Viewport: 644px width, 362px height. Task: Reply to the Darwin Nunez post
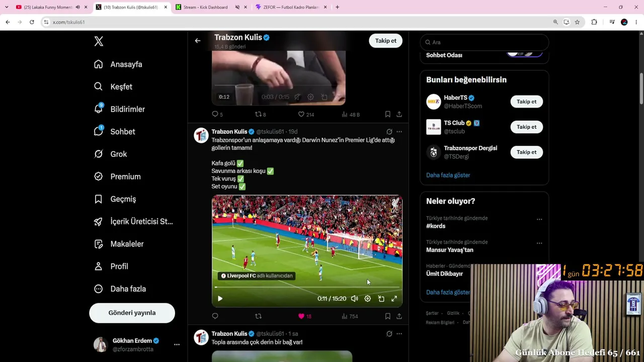click(215, 316)
